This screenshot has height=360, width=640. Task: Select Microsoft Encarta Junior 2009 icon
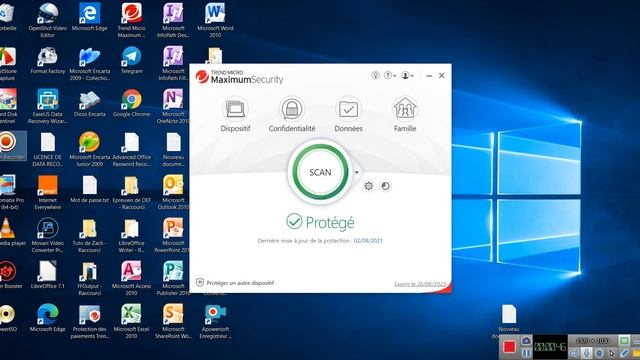[89, 149]
